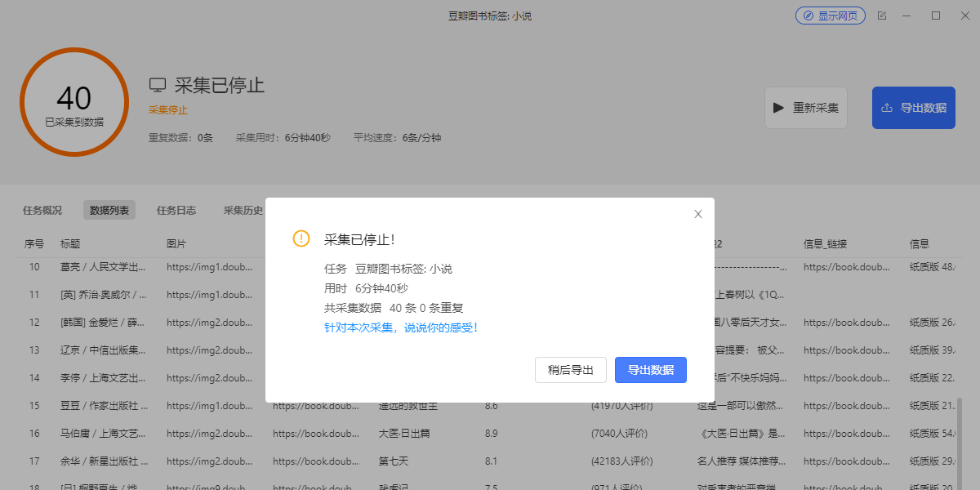Click row 15 image link https://img1.doub…

pyautogui.click(x=210, y=405)
